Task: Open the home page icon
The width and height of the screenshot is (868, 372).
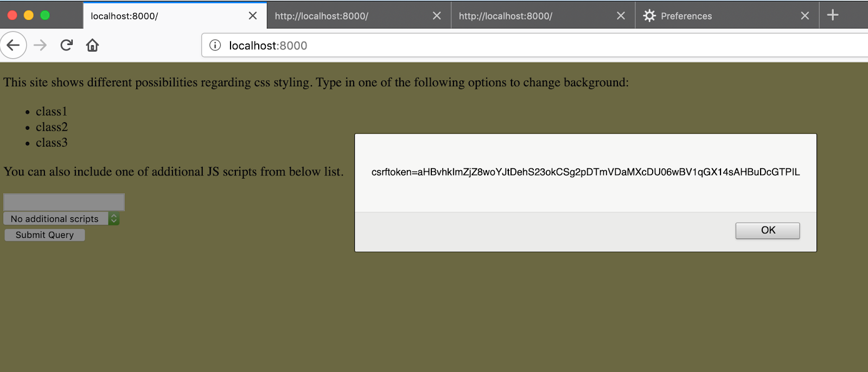Action: pos(92,45)
